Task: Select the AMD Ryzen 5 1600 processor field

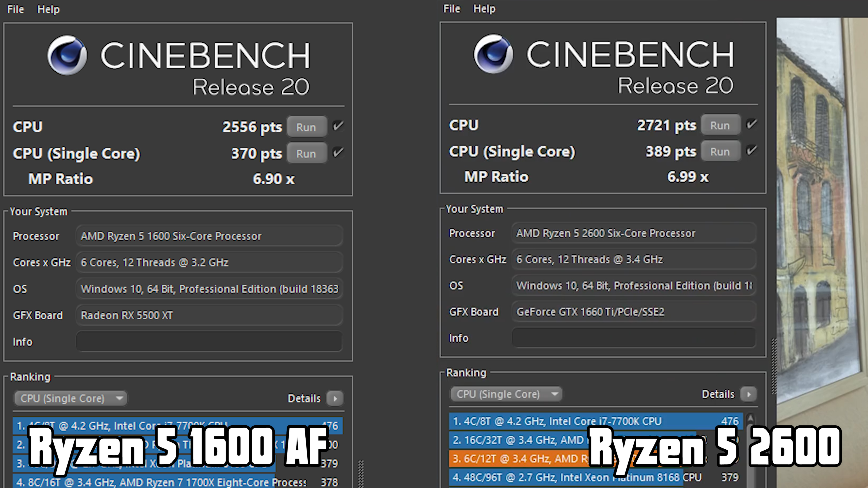Action: 209,236
